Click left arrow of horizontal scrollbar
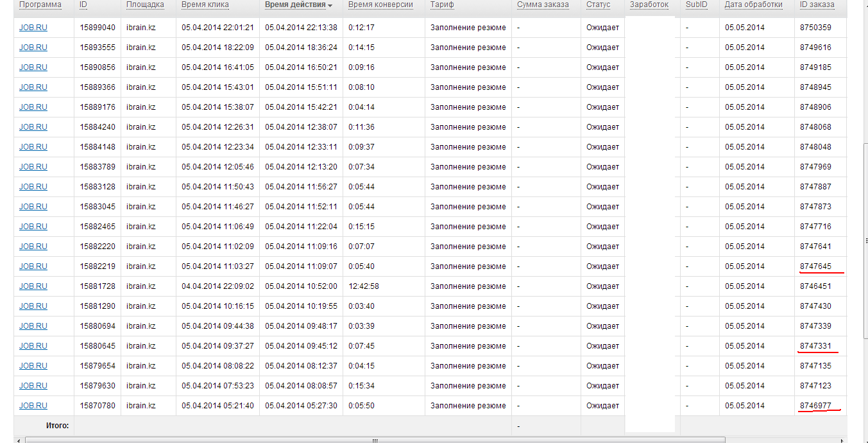Image resolution: width=868 pixels, height=443 pixels. point(17,440)
